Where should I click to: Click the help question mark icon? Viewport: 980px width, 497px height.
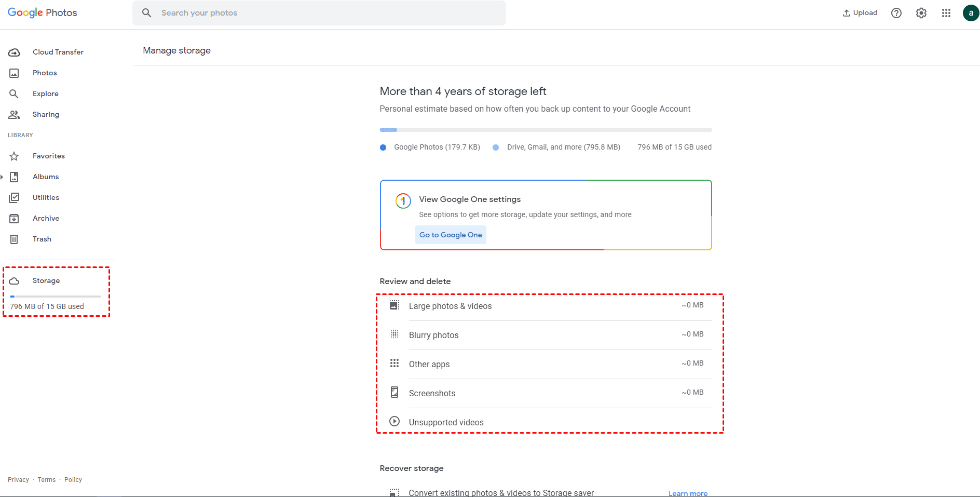[x=896, y=13]
